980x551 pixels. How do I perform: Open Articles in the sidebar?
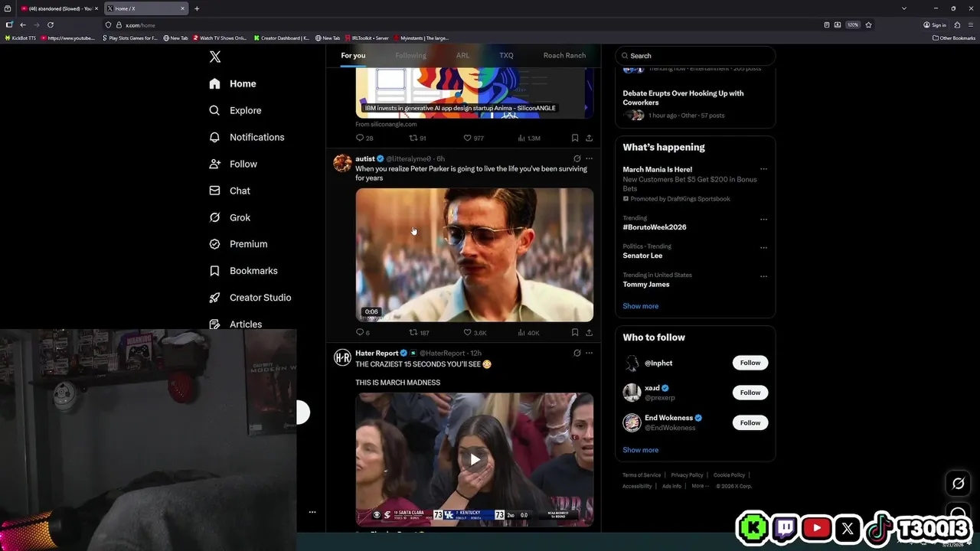tap(235, 324)
